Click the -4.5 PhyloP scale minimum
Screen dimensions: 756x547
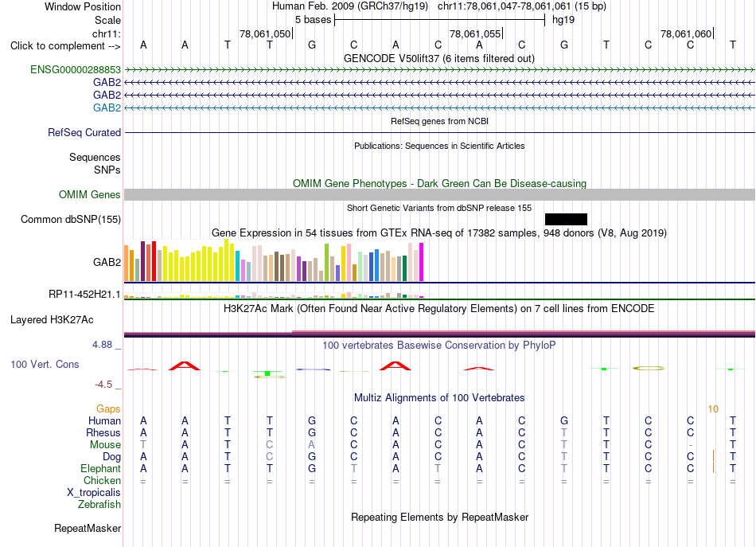[103, 385]
